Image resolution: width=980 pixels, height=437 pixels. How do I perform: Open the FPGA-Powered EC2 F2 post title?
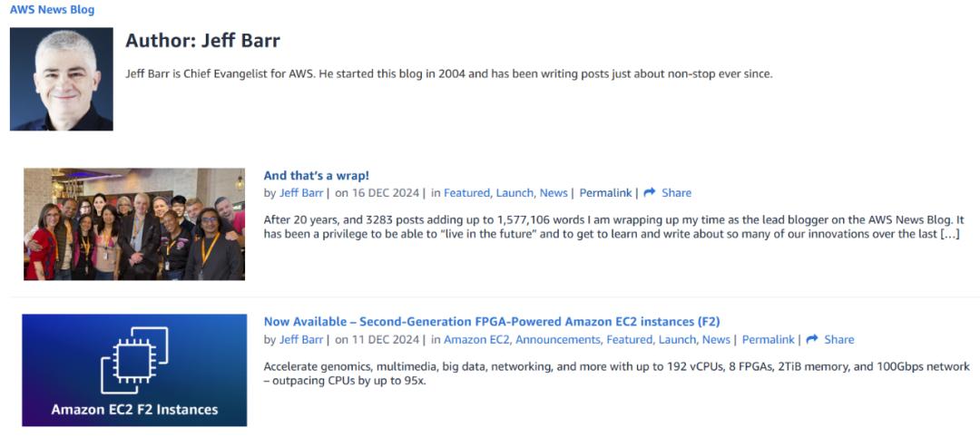tap(492, 321)
